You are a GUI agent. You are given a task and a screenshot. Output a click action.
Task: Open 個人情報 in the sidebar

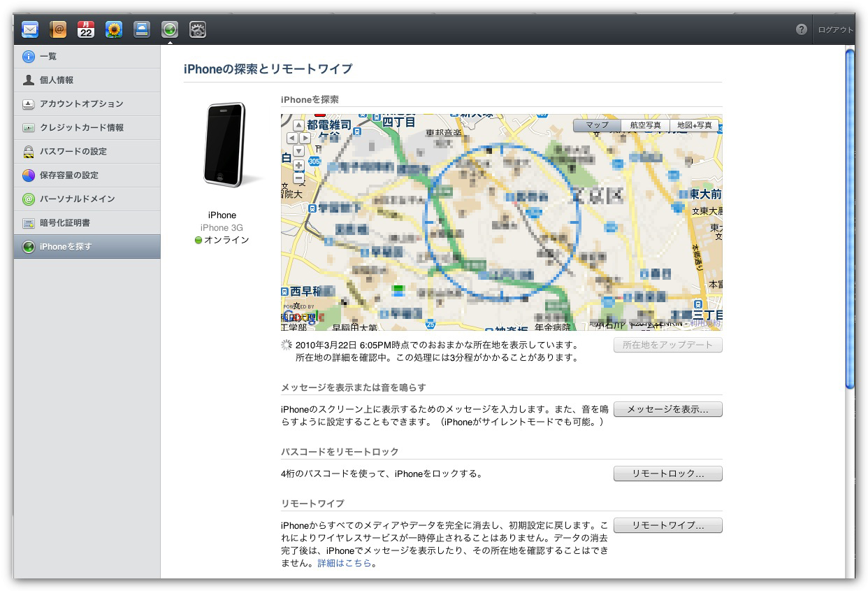57,80
